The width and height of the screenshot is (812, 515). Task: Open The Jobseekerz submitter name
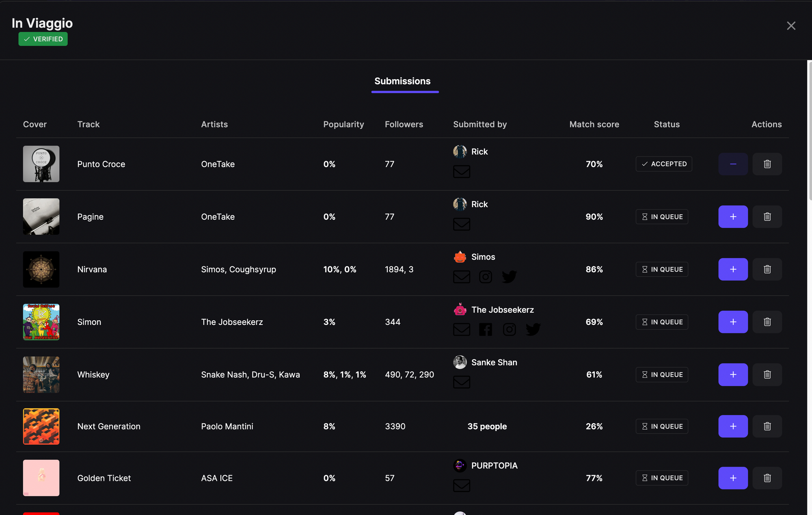pos(502,309)
